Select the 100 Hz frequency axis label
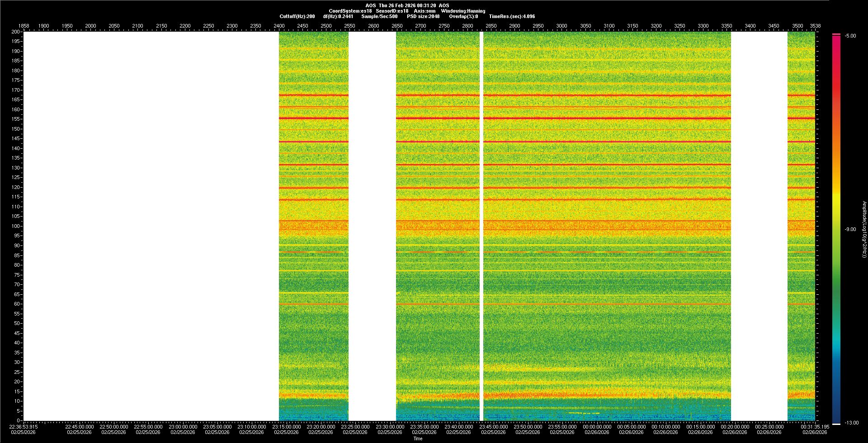Viewport: 868px width, 443px height. coord(16,226)
